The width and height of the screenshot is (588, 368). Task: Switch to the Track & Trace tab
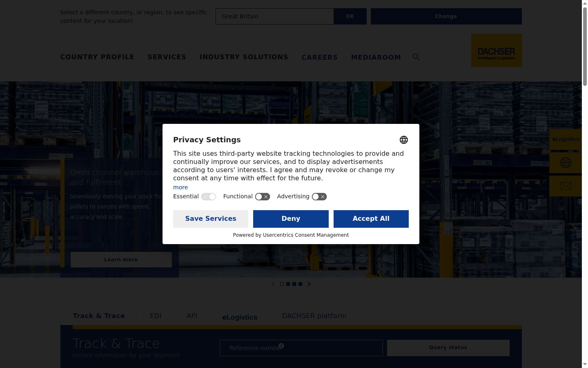(99, 316)
